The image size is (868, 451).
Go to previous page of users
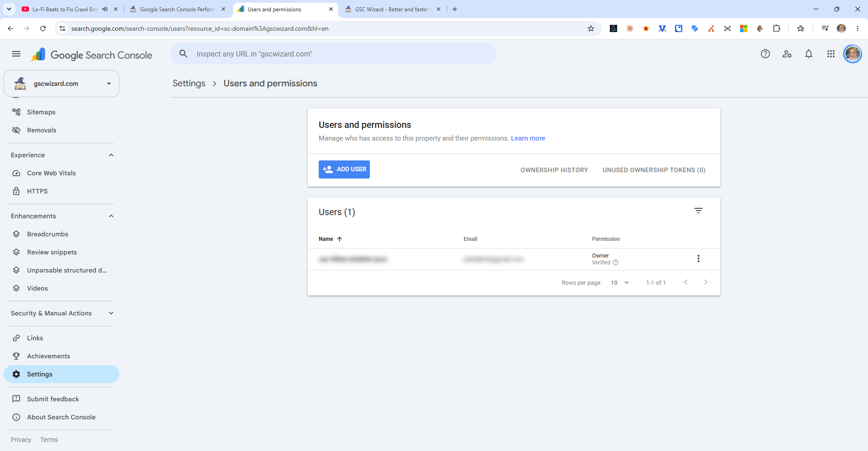[x=686, y=282]
